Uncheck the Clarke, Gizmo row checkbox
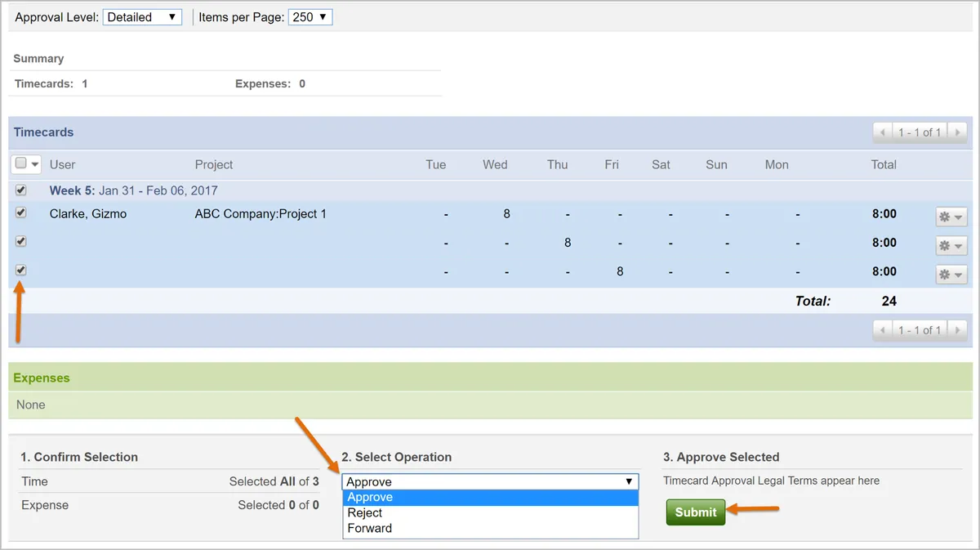This screenshot has height=550, width=980. pyautogui.click(x=21, y=212)
